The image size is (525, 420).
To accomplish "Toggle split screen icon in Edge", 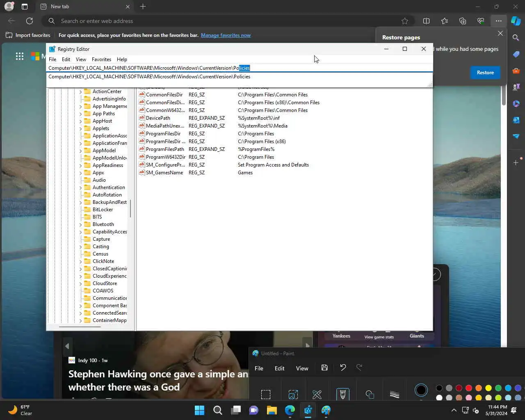I will point(426,21).
